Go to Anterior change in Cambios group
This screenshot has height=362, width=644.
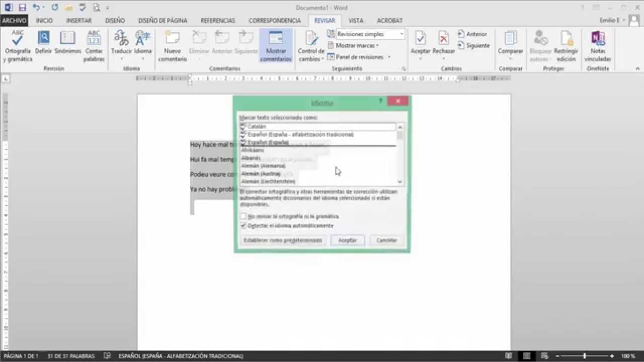[472, 34]
